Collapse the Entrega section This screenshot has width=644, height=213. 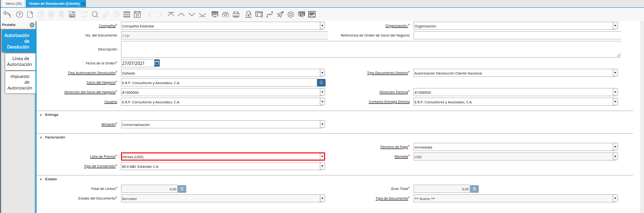coord(40,115)
